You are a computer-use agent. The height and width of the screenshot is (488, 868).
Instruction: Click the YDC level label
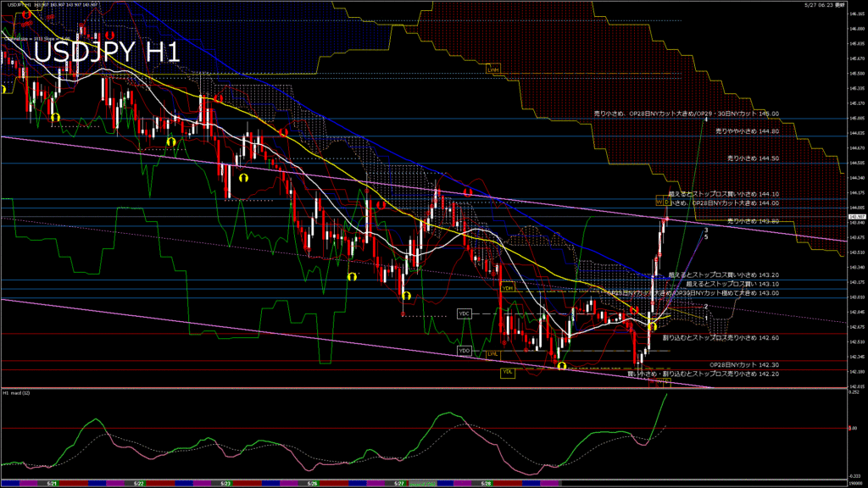pos(464,313)
